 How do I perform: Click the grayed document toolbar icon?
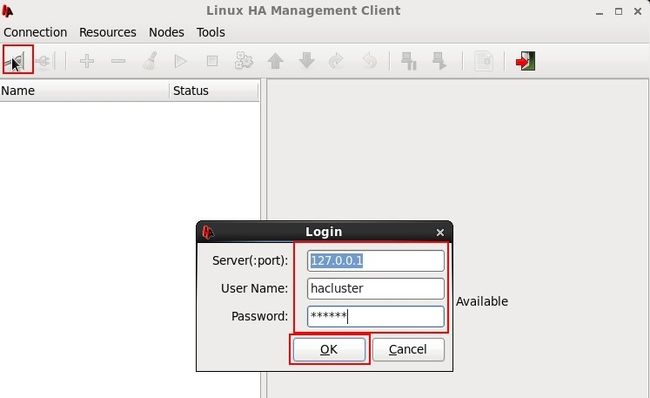483,61
